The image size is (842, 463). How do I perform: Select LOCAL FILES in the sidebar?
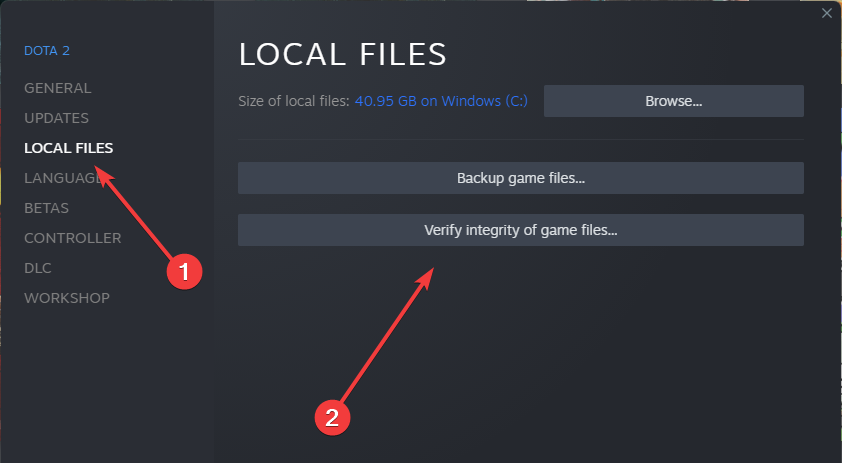tap(69, 148)
